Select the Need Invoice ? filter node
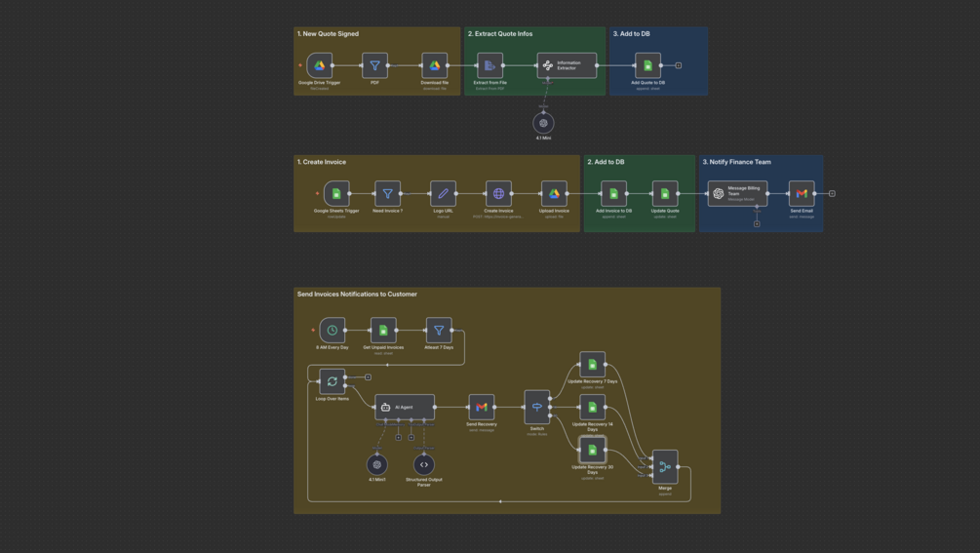The image size is (980, 553). 387,194
